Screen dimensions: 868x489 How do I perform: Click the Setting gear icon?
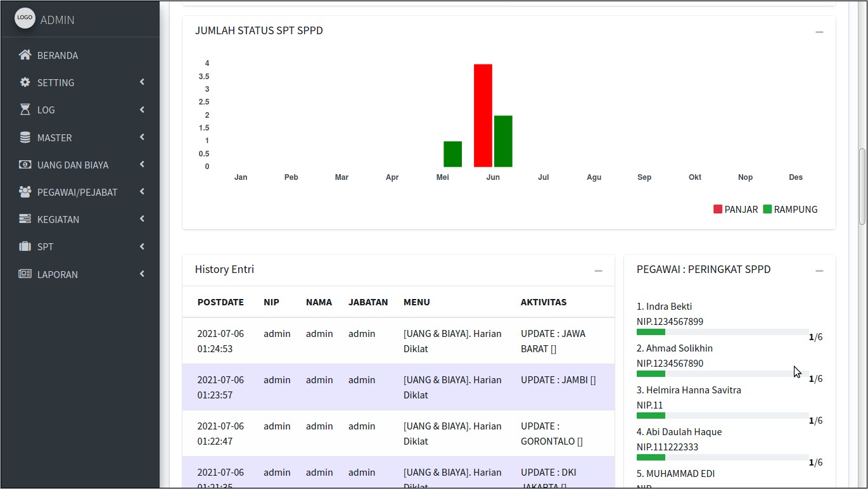25,82
